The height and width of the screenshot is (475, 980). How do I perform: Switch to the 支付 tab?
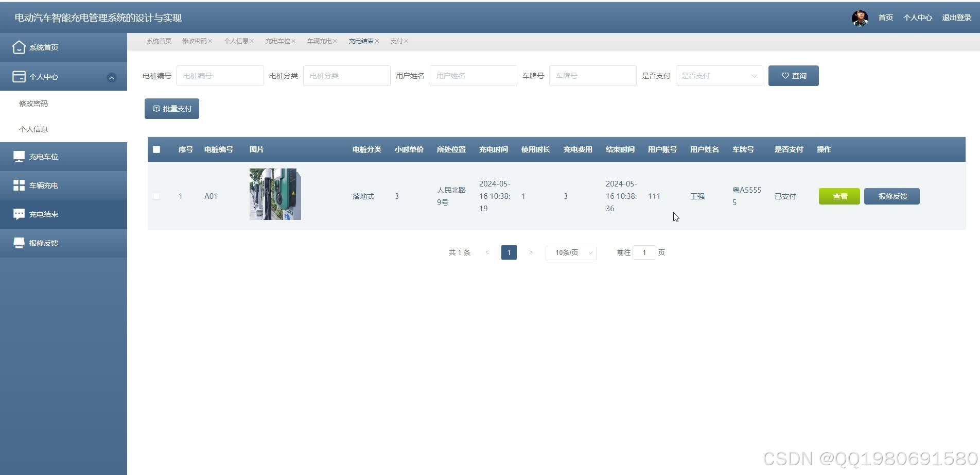[396, 41]
